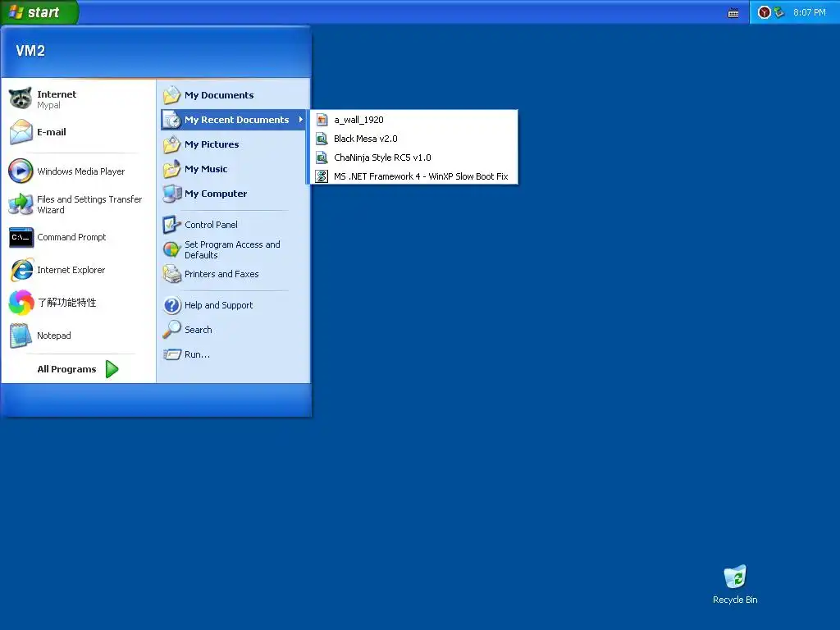The height and width of the screenshot is (630, 840).
Task: Select the Help and Support label
Action: tap(218, 305)
